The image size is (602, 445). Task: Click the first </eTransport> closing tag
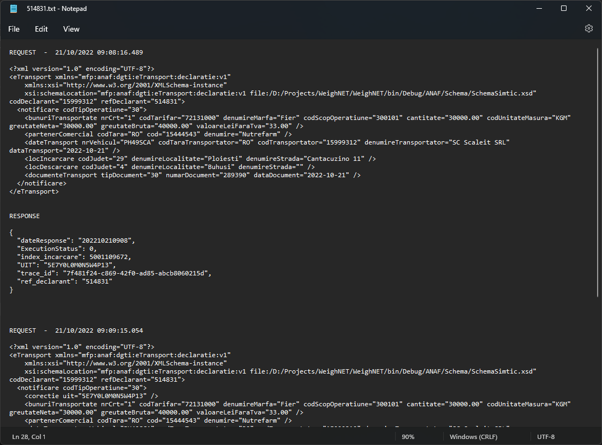[34, 192]
